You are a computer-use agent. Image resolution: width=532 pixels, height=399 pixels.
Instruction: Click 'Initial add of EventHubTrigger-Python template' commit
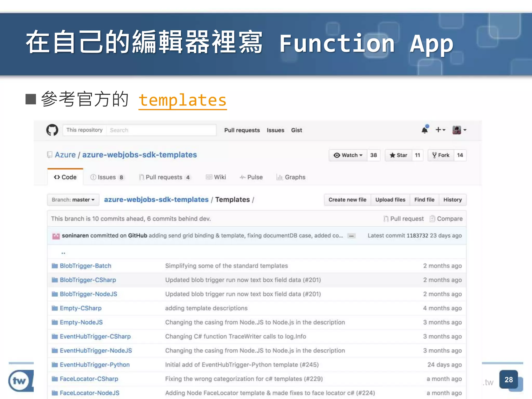[242, 365]
